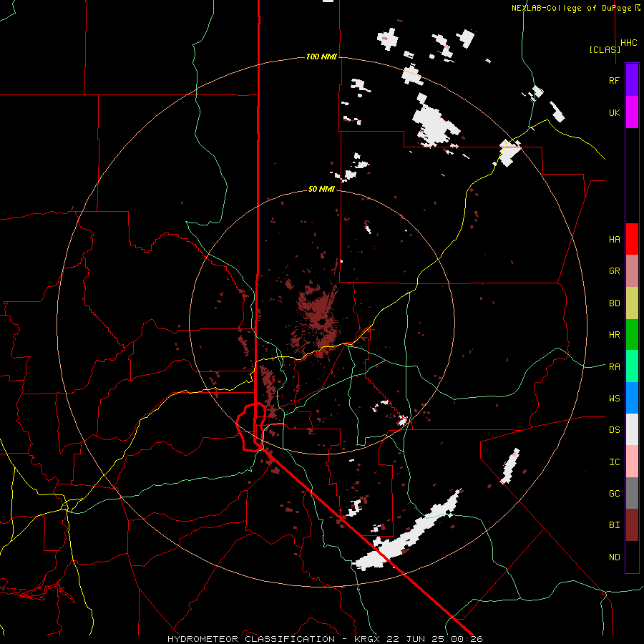Click the DS white legend swatch

click(632, 429)
